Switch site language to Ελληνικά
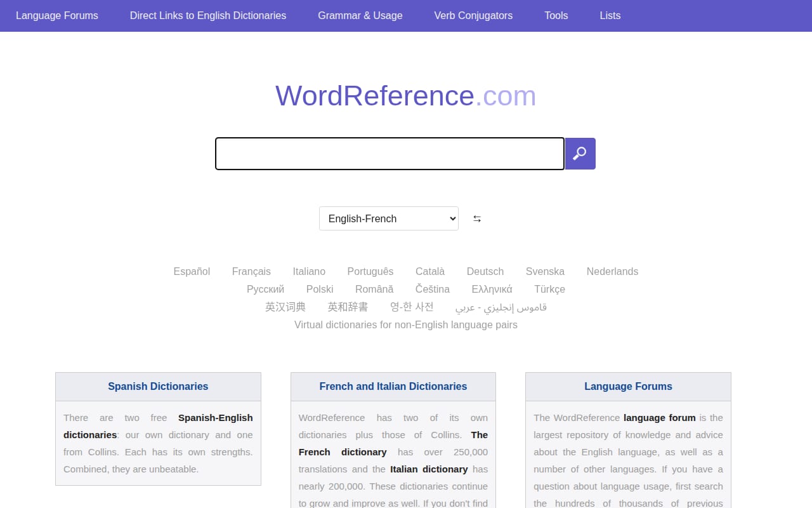This screenshot has width=812, height=508. tap(492, 289)
